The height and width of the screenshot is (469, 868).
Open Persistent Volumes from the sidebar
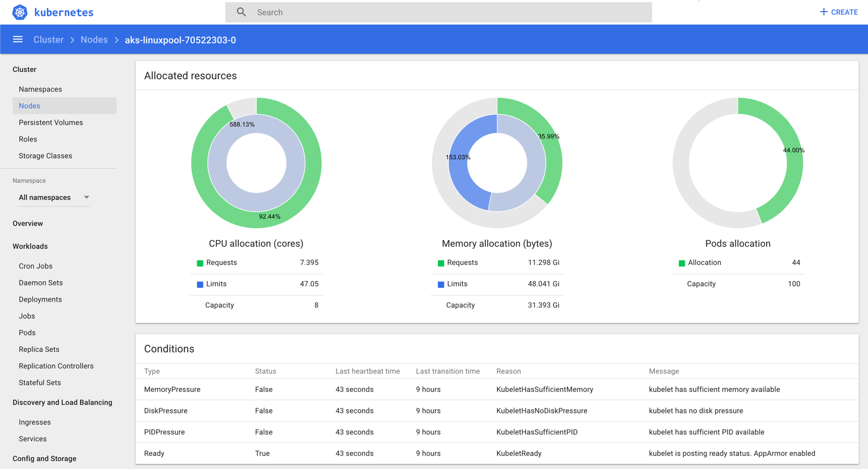[x=50, y=122]
